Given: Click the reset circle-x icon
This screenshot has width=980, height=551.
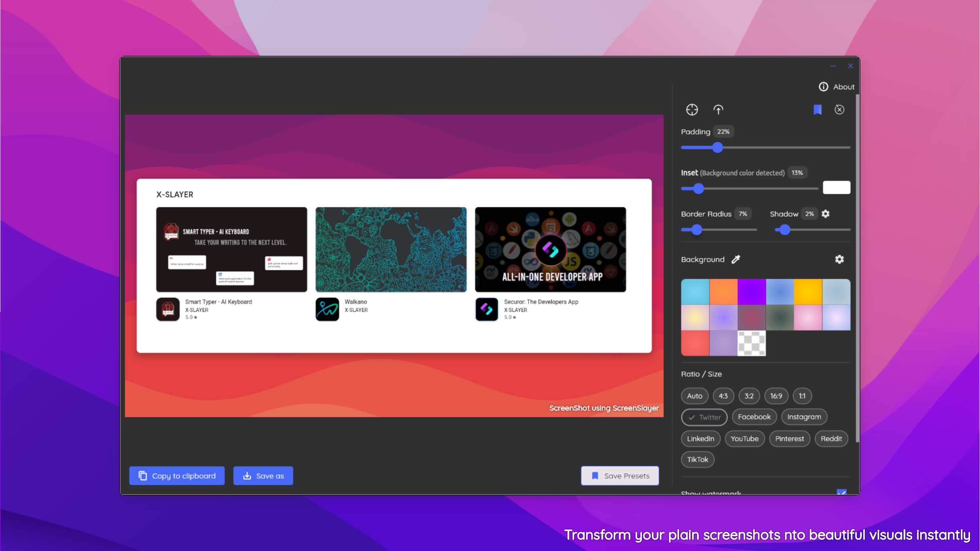Looking at the screenshot, I should pos(839,110).
